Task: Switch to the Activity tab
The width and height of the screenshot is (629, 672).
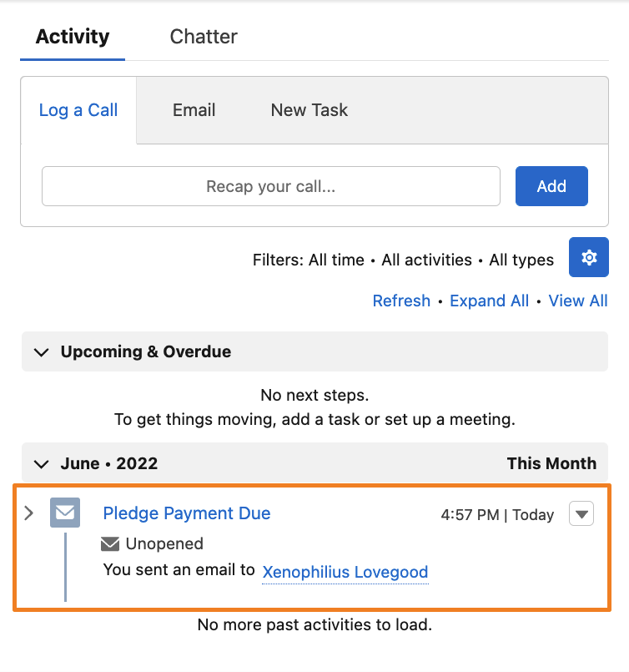Action: (72, 37)
